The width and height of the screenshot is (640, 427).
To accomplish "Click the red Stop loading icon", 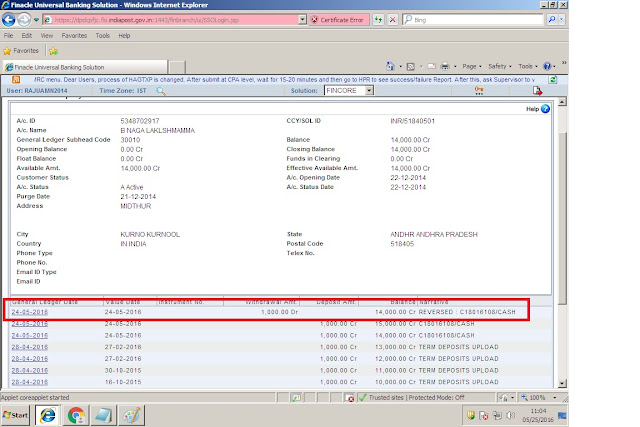I will coord(392,20).
